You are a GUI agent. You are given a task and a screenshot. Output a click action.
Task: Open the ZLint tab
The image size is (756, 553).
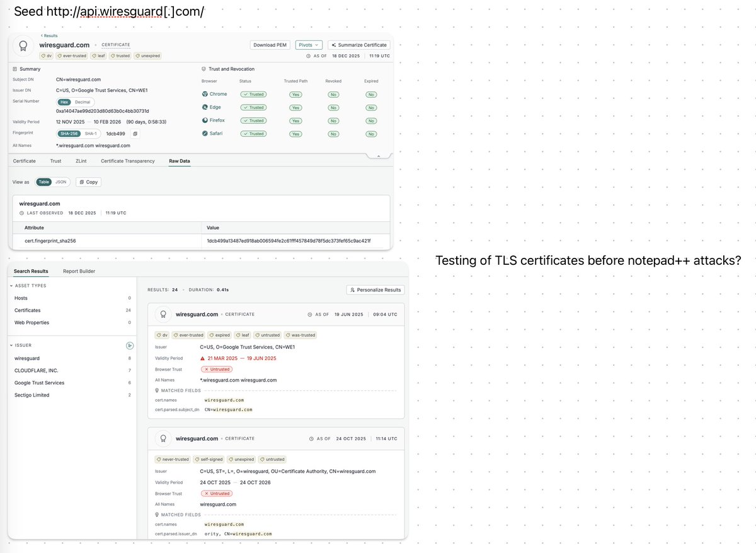(x=81, y=161)
